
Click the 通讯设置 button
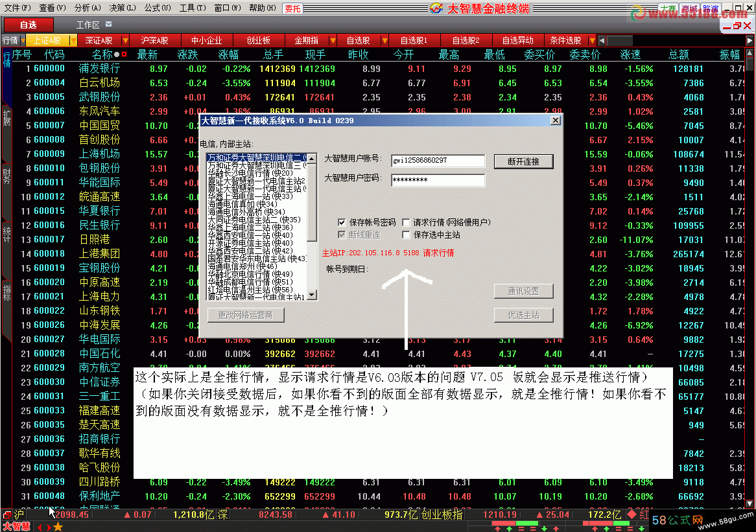tap(524, 291)
